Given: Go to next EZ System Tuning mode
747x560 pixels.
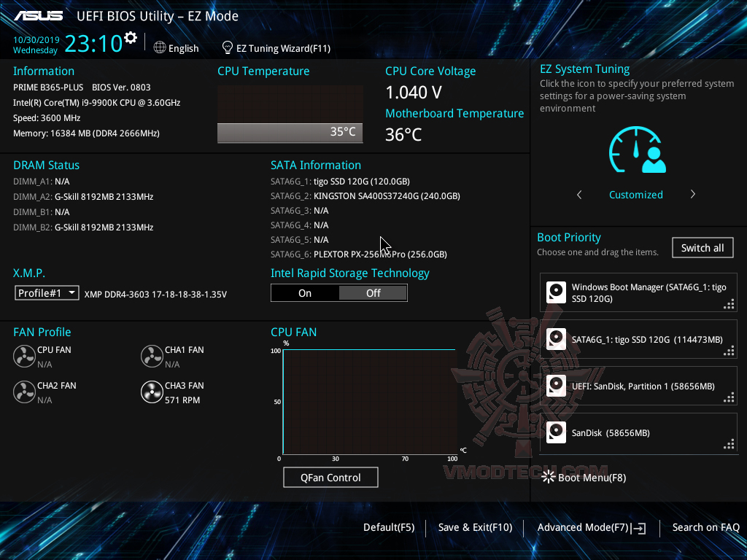Looking at the screenshot, I should point(693,194).
